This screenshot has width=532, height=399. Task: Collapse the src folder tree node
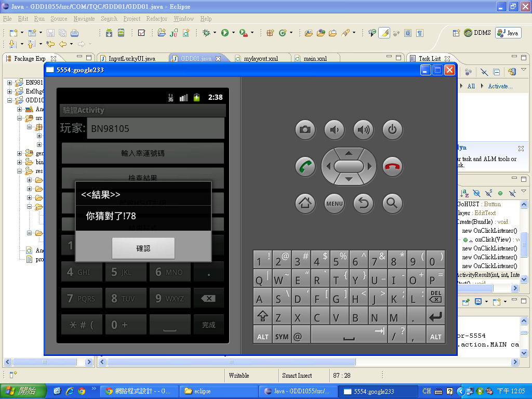point(20,118)
